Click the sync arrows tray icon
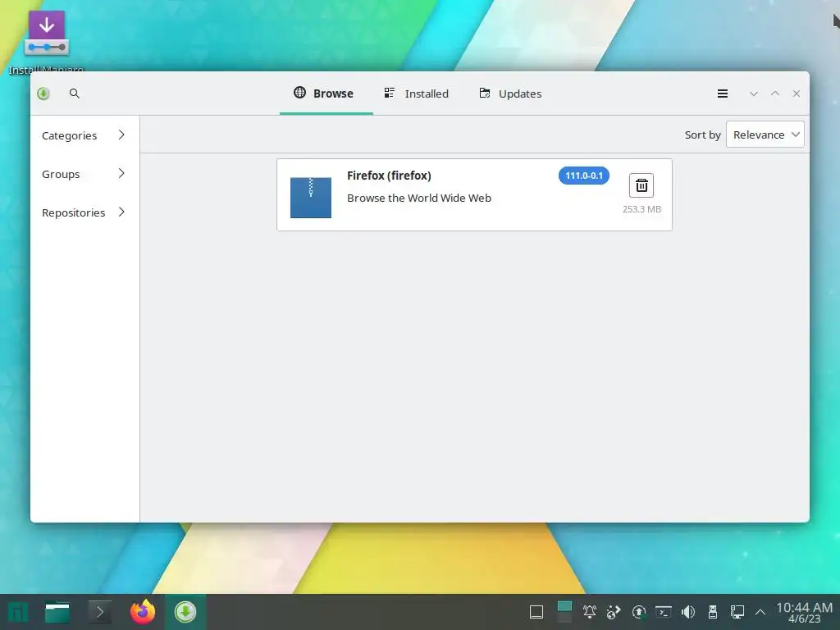The width and height of the screenshot is (840, 630). click(614, 612)
